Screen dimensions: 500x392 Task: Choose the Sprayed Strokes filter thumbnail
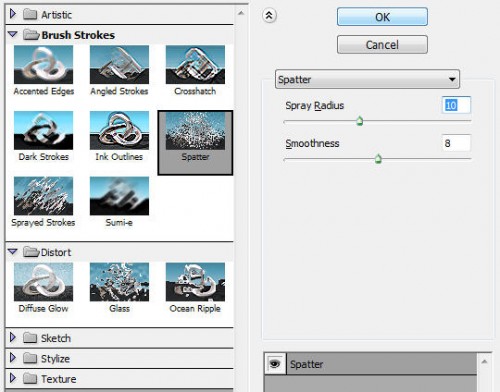[43, 196]
